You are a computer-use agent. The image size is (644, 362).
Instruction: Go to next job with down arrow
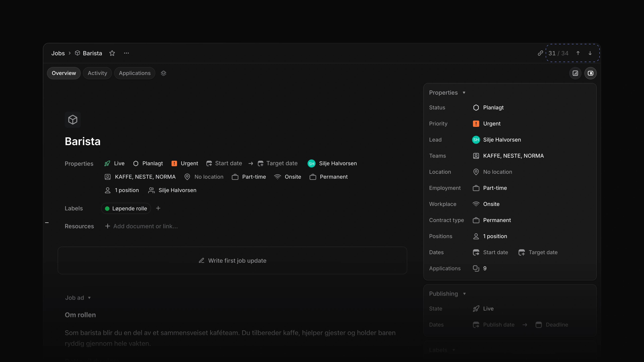(590, 53)
